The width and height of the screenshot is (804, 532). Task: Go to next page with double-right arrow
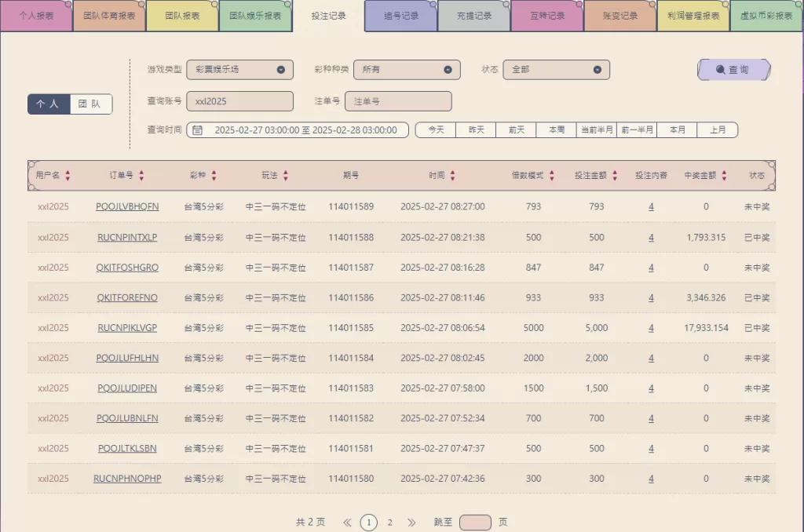pos(411,523)
